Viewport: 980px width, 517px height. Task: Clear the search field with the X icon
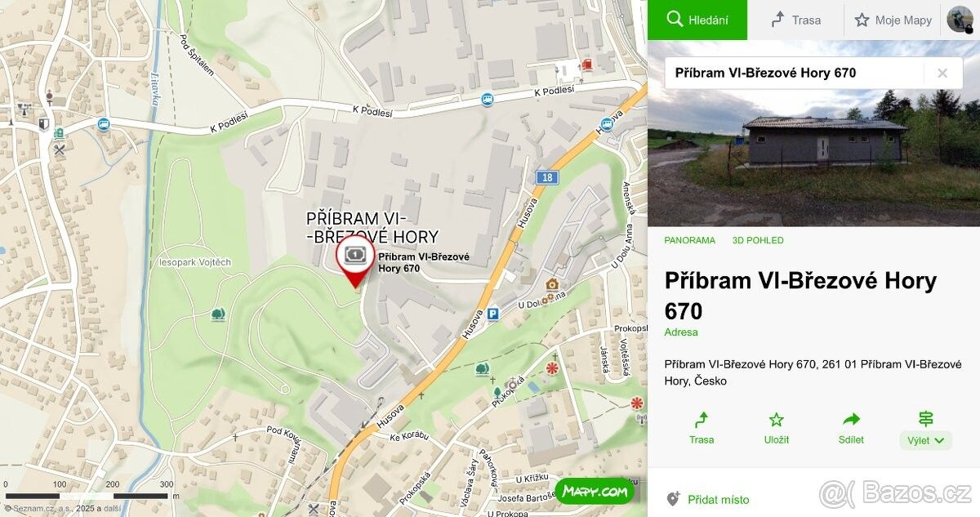coord(942,73)
